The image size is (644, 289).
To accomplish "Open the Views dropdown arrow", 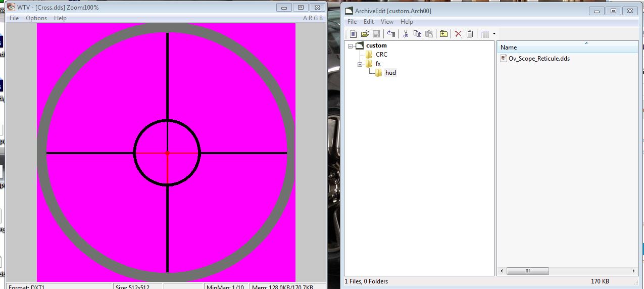I will [494, 34].
